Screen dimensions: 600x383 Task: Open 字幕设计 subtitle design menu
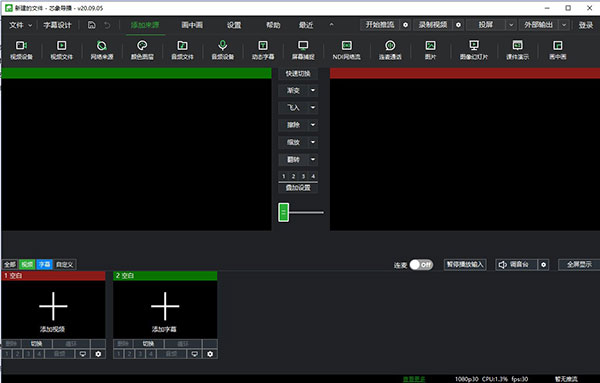coord(57,25)
